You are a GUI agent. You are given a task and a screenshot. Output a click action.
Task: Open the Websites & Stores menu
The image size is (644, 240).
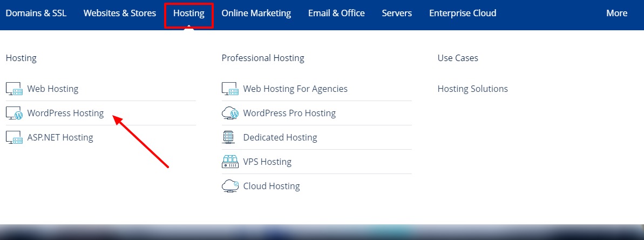pyautogui.click(x=120, y=13)
